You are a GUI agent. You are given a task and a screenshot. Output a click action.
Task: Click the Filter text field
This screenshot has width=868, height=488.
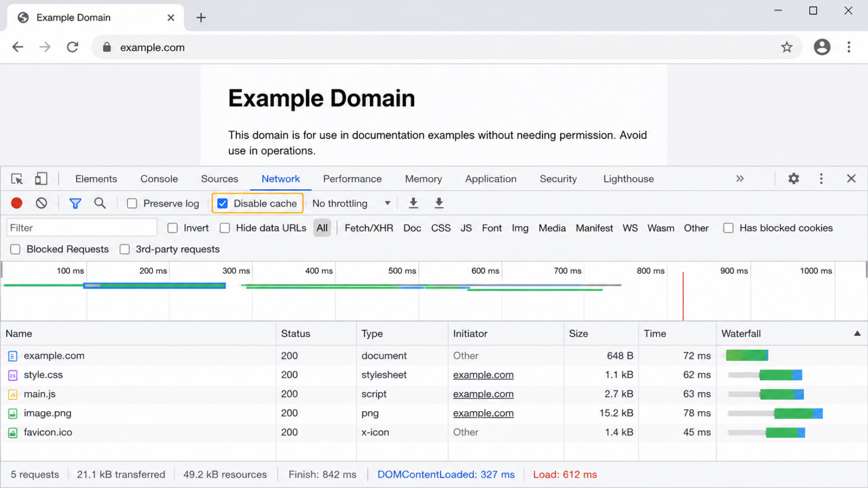point(82,228)
